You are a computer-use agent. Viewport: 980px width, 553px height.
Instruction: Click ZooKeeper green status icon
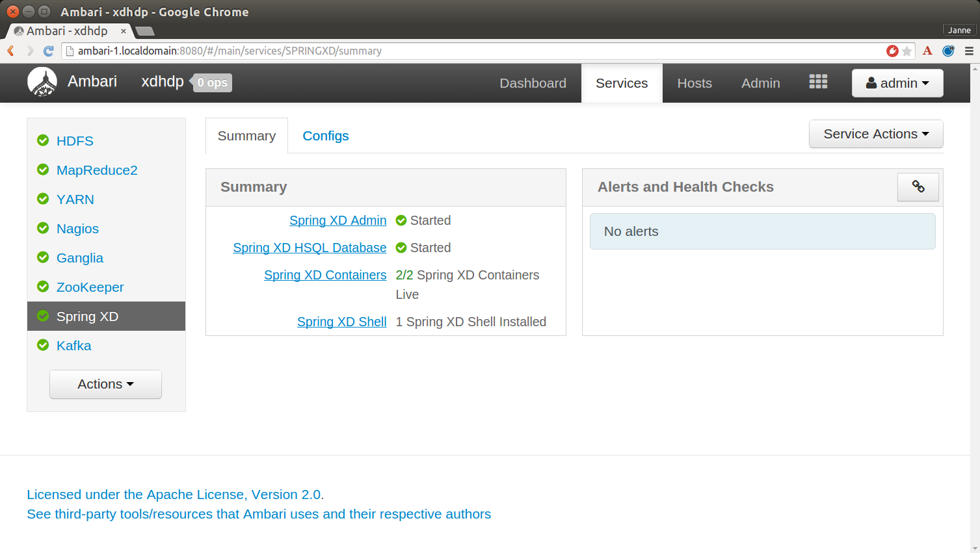coord(43,287)
